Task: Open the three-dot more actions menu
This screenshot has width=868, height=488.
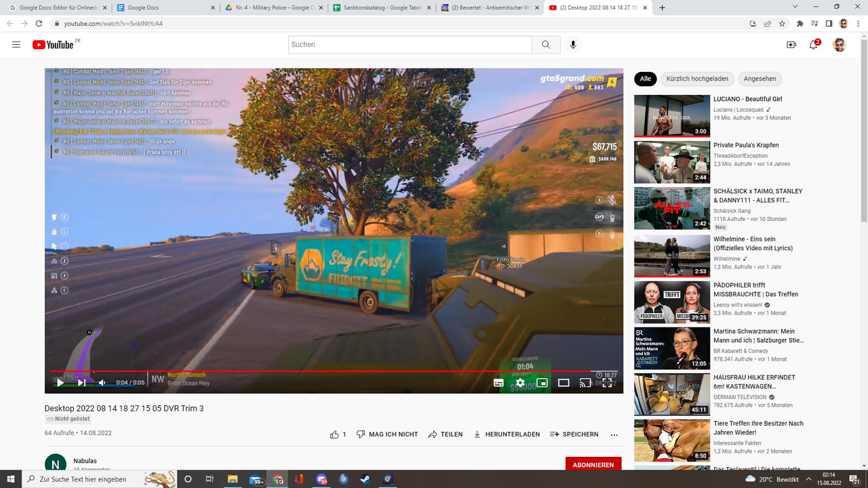Action: pyautogui.click(x=614, y=434)
